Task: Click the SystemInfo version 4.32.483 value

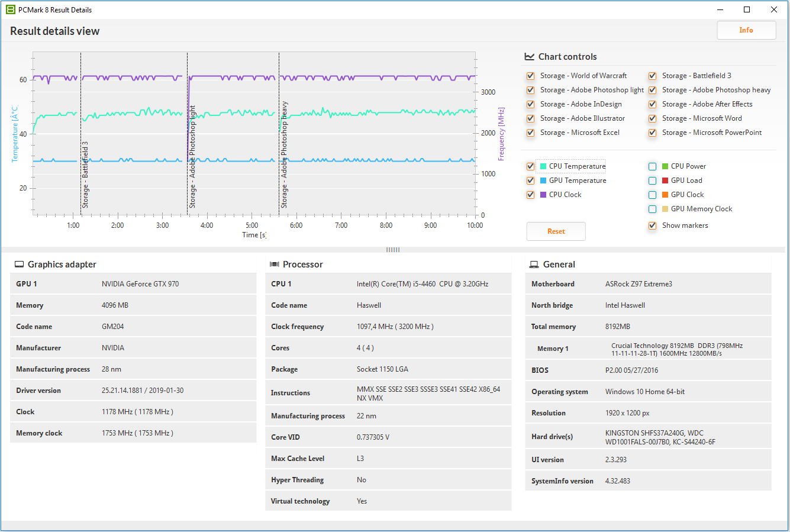Action: click(x=618, y=481)
